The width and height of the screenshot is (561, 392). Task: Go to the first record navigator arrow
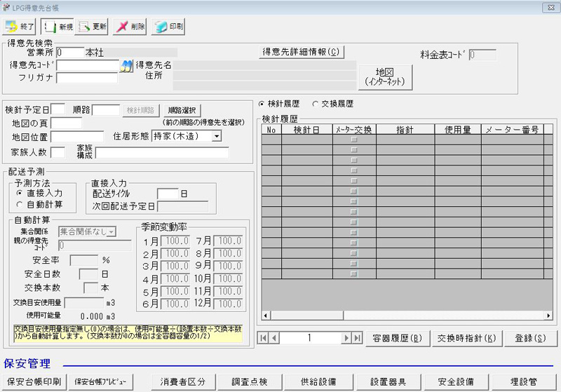264,338
